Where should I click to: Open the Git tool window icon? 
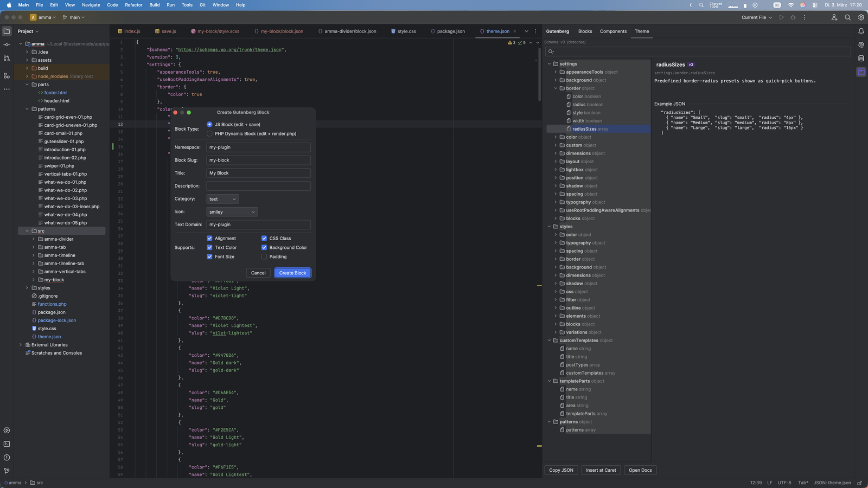(x=7, y=471)
